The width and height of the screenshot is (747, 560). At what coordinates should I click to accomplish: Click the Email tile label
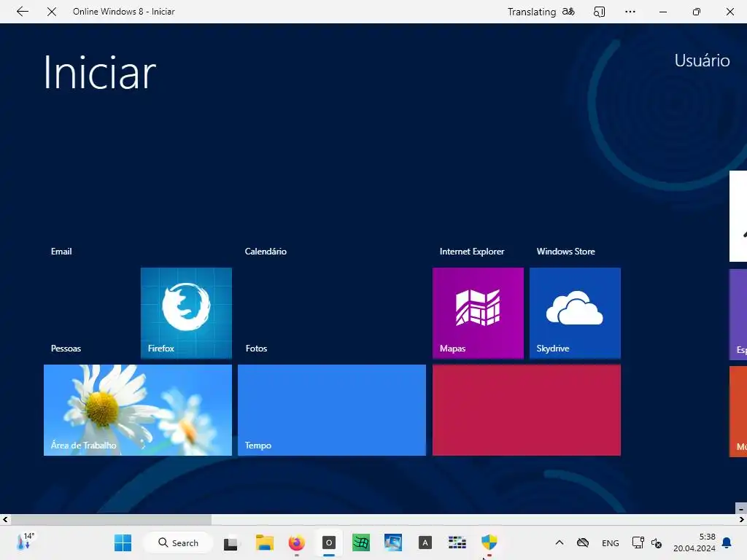(x=61, y=252)
